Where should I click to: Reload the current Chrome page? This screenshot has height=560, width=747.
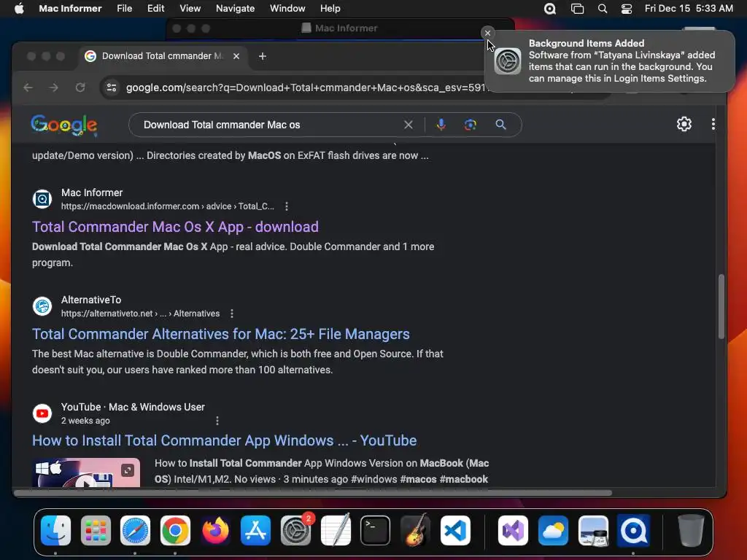pos(80,87)
